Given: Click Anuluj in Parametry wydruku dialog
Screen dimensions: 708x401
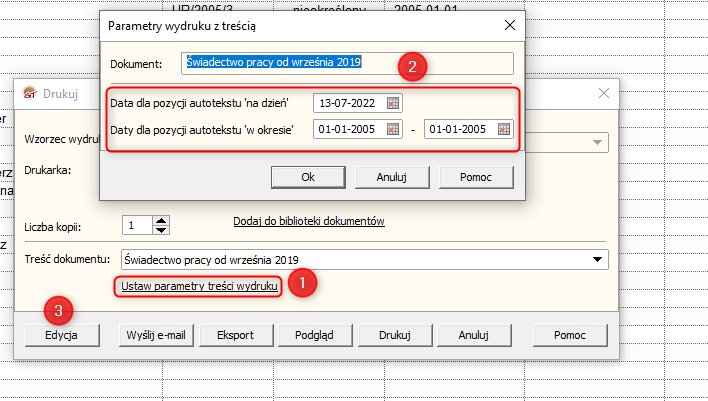Looking at the screenshot, I should [x=392, y=177].
